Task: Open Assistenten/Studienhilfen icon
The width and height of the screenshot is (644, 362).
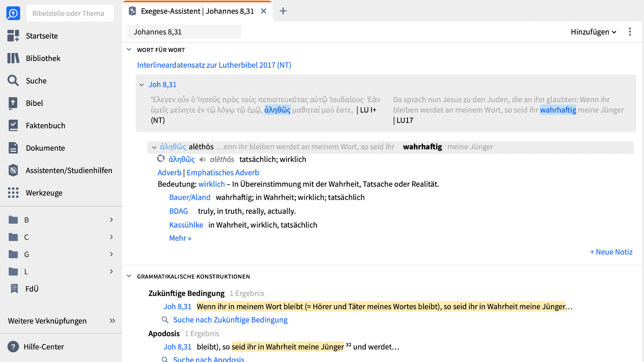Action: (13, 170)
